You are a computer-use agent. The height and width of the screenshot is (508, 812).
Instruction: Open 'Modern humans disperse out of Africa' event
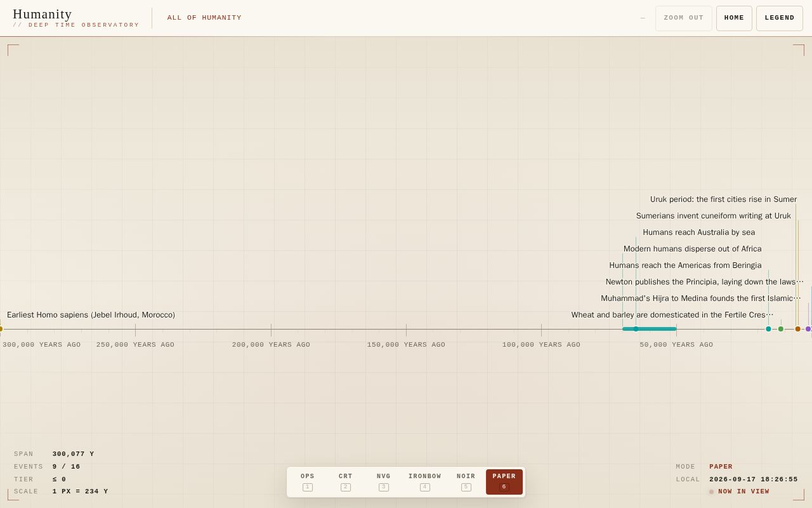pyautogui.click(x=693, y=249)
